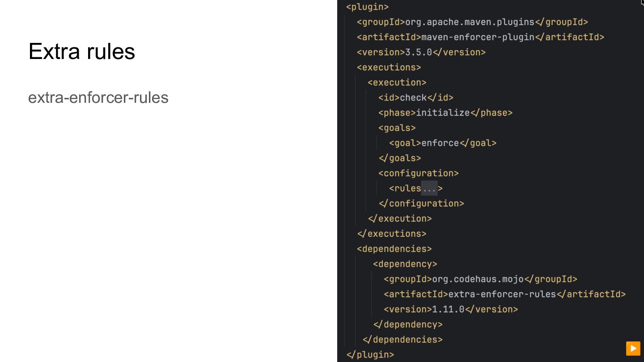This screenshot has width=644, height=362.
Task: Click the "Extra rules" slide title
Action: [81, 51]
